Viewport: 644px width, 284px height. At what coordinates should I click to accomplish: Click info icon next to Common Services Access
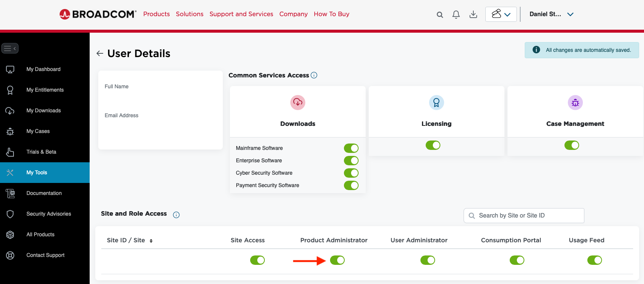[x=314, y=75]
